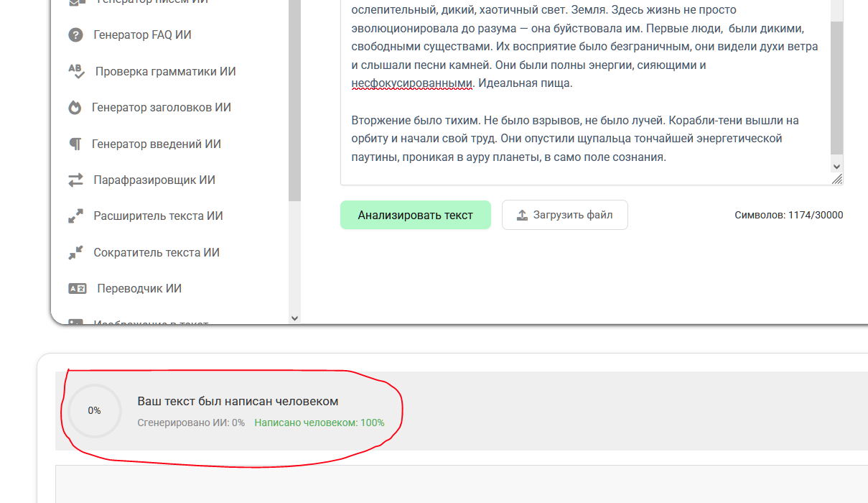Image resolution: width=868 pixels, height=503 pixels.
Task: Click the resize handle of the text area
Action: click(837, 180)
